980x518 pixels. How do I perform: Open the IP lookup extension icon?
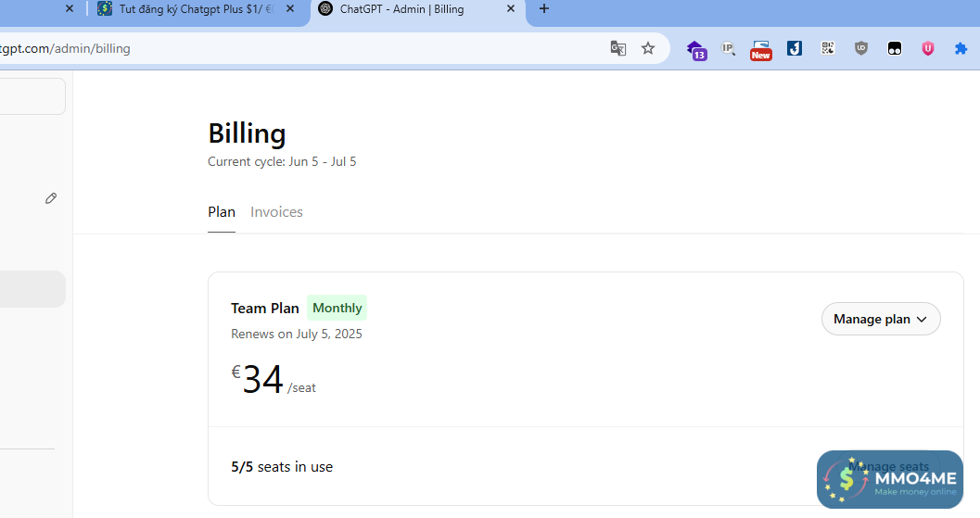point(728,48)
